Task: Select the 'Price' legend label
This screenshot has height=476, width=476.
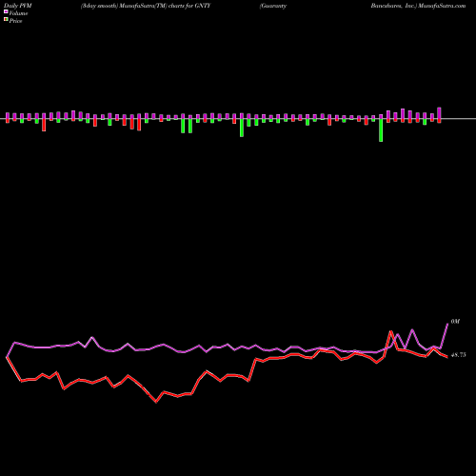Action: [x=15, y=21]
